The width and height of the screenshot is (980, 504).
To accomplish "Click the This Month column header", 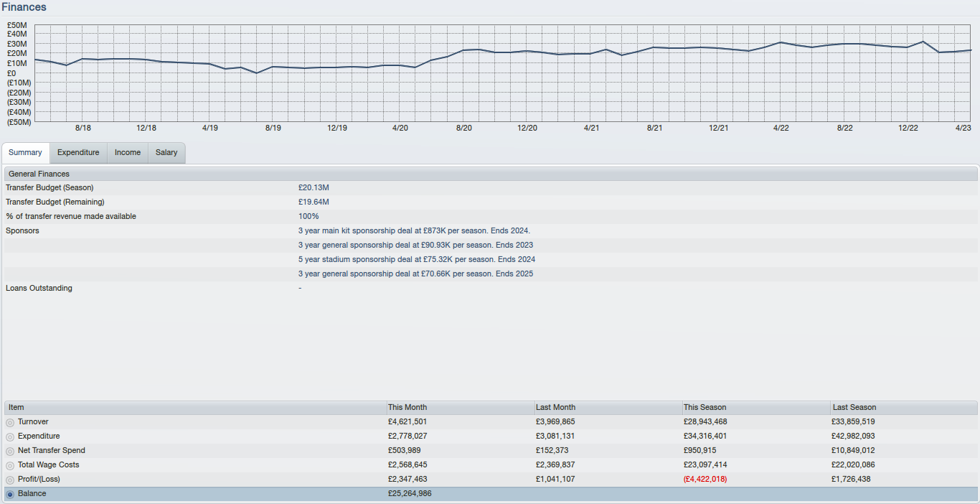I will point(407,407).
